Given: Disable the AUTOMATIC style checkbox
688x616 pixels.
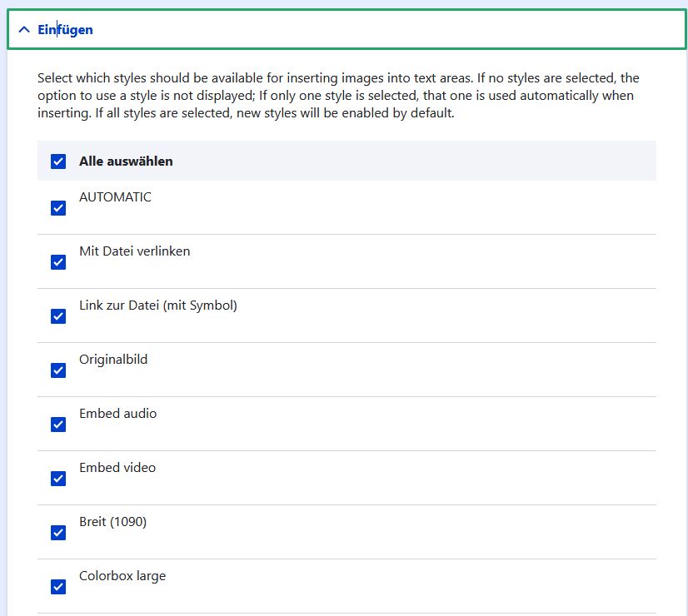Looking at the screenshot, I should pos(58,208).
